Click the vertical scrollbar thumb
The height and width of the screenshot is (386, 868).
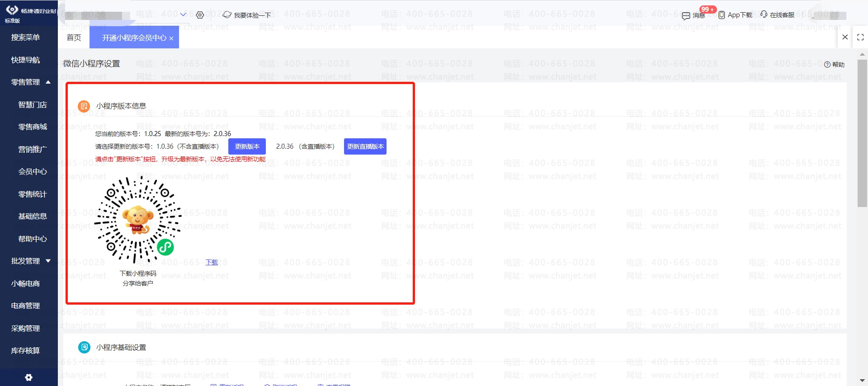click(862, 133)
